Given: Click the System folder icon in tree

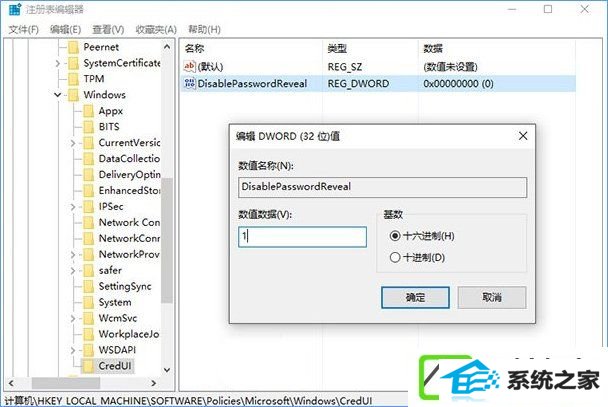Looking at the screenshot, I should click(88, 302).
